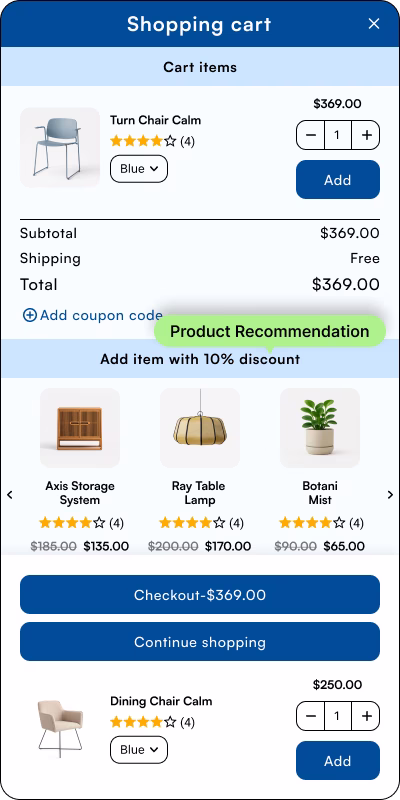The height and width of the screenshot is (800, 400).
Task: Click the plus circle icon beside coupon code
Action: [30, 315]
